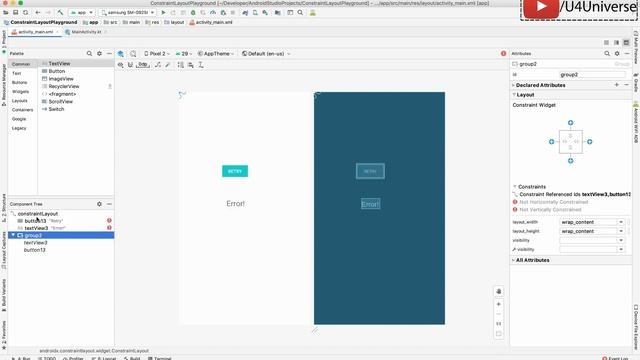This screenshot has height=360, width=640.
Task: Open Default (en-us) locale dropdown
Action: click(x=266, y=53)
